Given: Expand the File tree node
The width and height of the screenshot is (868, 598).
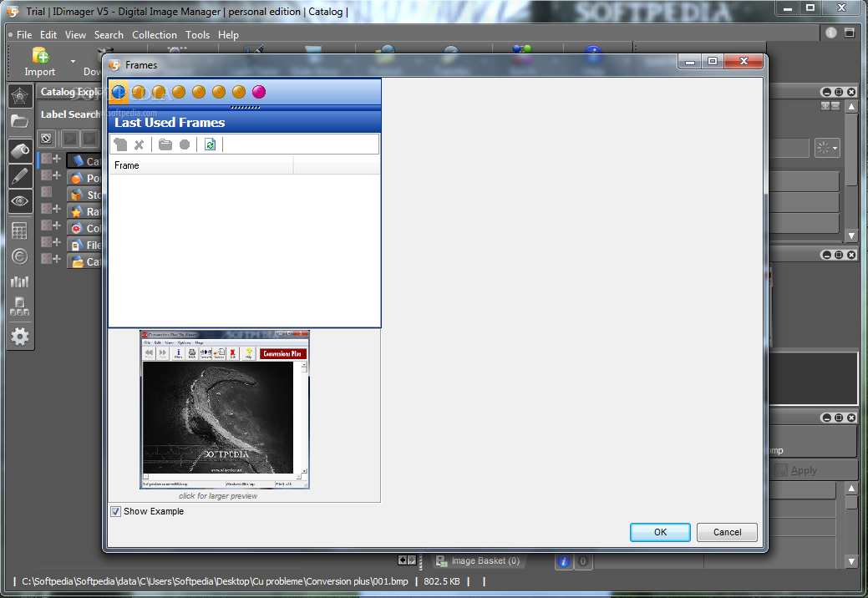Looking at the screenshot, I should [x=57, y=241].
